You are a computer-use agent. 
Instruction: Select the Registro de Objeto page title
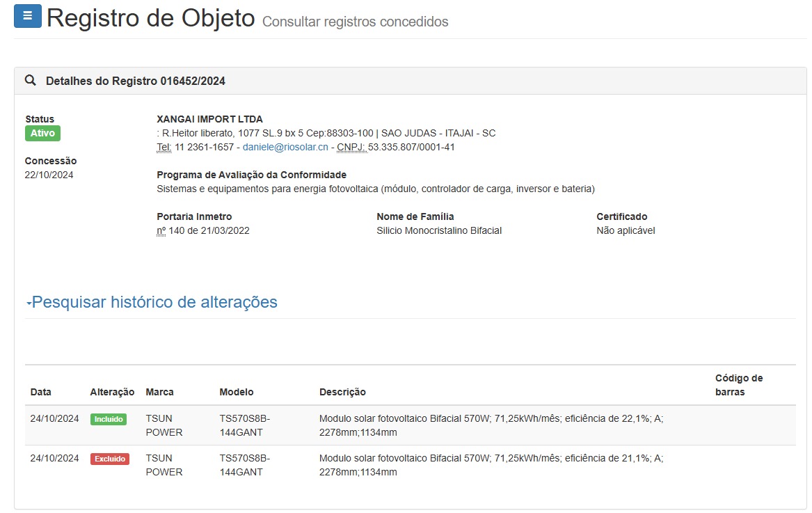coord(151,18)
